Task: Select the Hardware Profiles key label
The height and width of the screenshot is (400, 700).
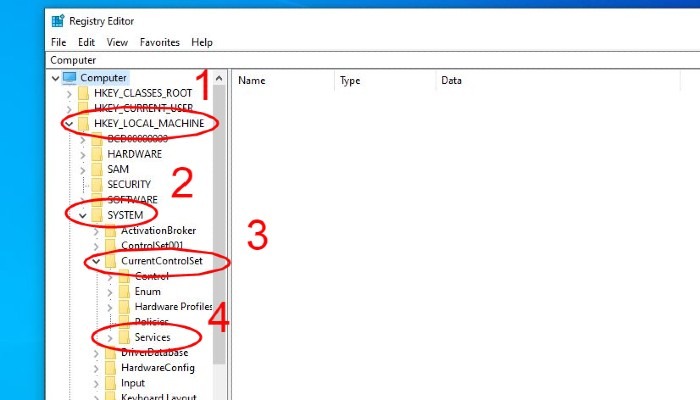Action: (173, 307)
